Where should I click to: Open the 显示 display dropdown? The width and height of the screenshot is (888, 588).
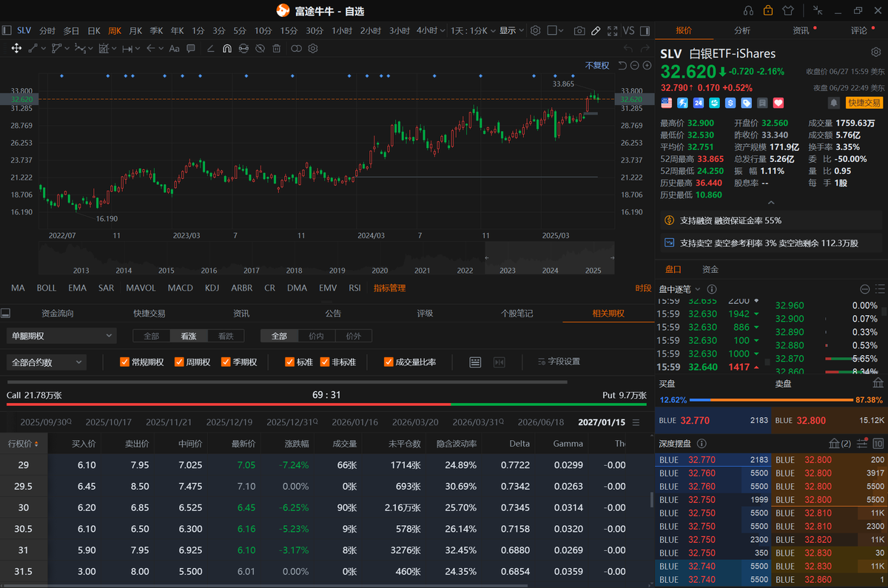tap(511, 30)
